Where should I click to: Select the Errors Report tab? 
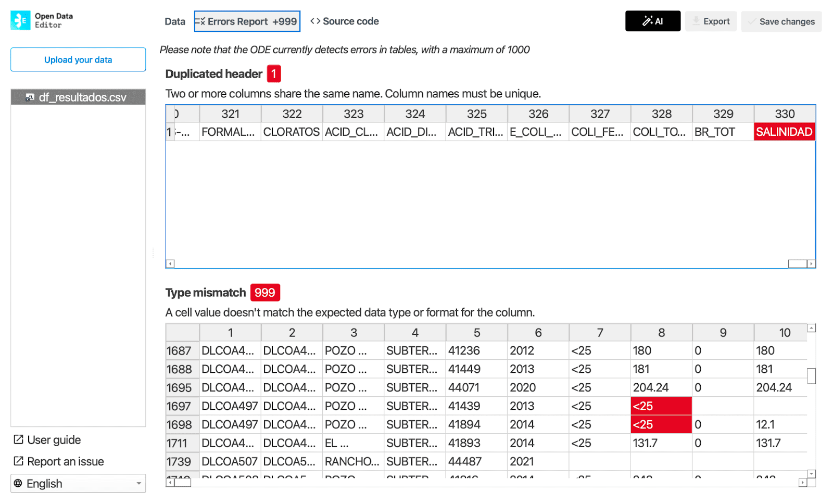[x=247, y=21]
